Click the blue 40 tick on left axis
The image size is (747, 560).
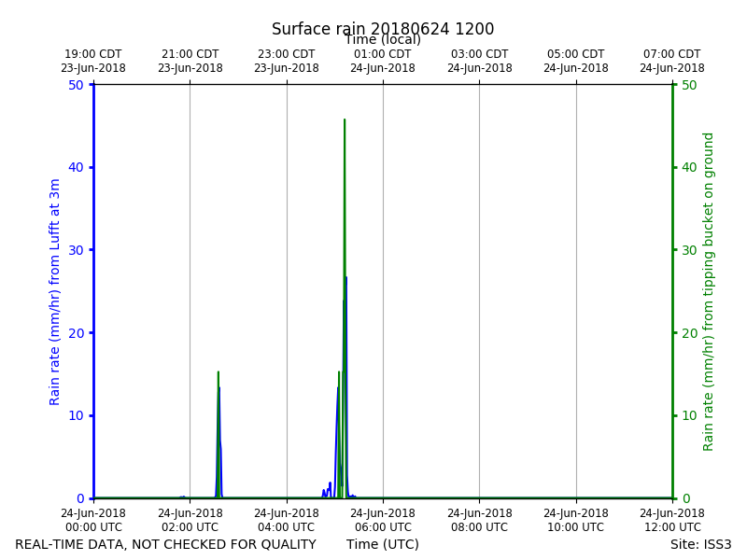coord(76,167)
